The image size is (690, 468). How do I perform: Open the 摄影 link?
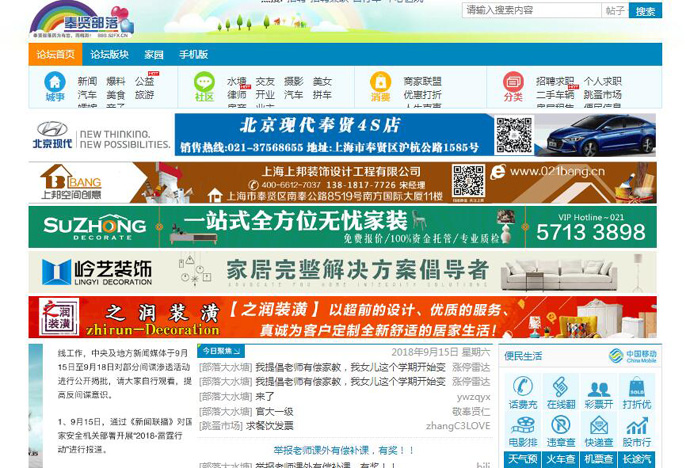pyautogui.click(x=294, y=81)
